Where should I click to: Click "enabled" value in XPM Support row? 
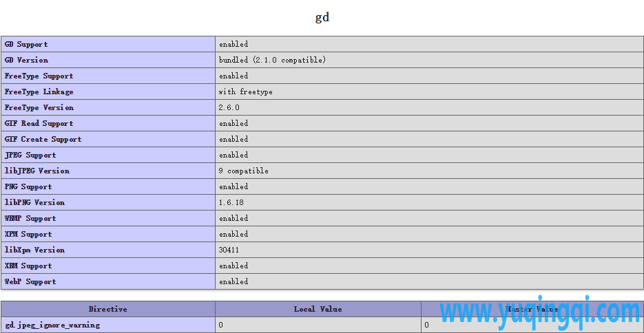pyautogui.click(x=233, y=234)
